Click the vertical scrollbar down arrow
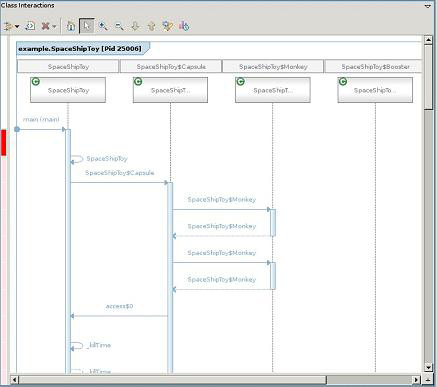 coord(429,367)
